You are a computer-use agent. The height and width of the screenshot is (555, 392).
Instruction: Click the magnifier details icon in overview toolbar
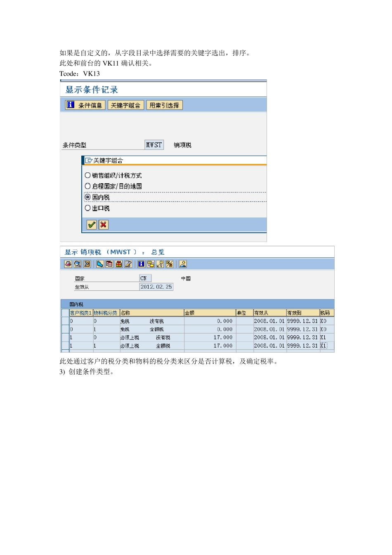[78, 264]
